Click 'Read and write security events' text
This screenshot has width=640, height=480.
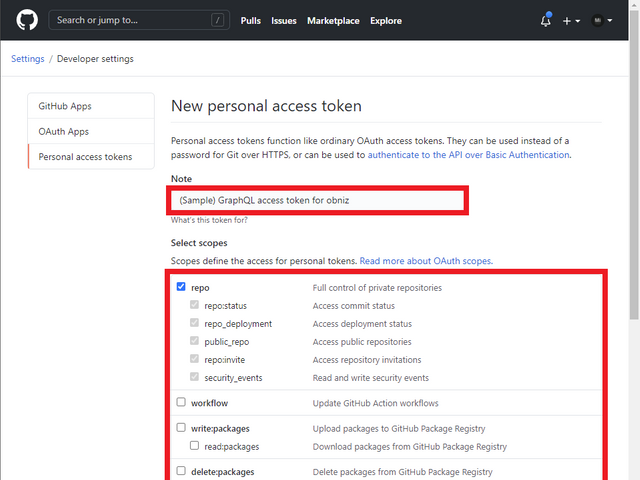pos(371,378)
